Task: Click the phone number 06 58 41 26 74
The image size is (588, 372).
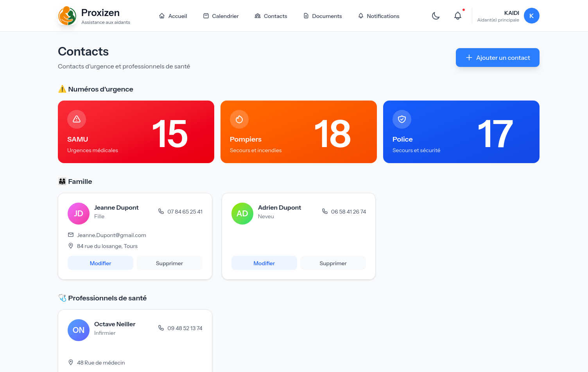Action: [349, 212]
